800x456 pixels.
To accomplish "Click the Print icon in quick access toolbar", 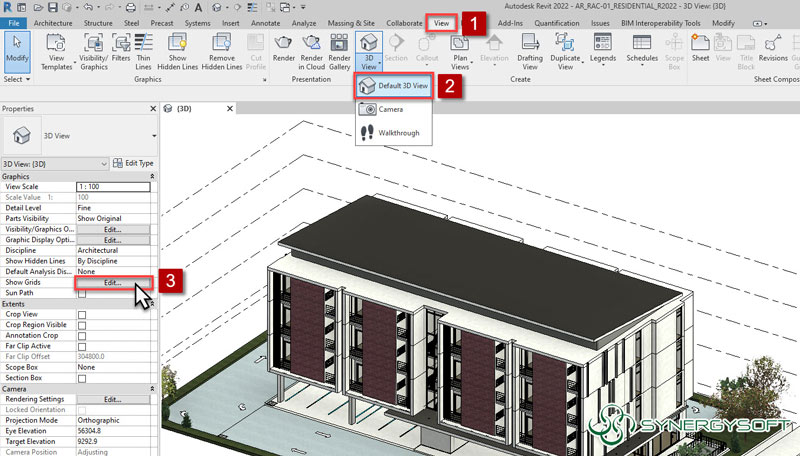I will tap(131, 7).
